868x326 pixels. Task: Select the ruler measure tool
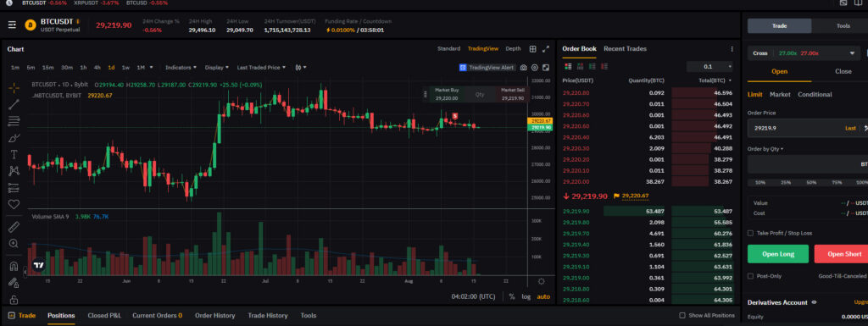click(14, 227)
